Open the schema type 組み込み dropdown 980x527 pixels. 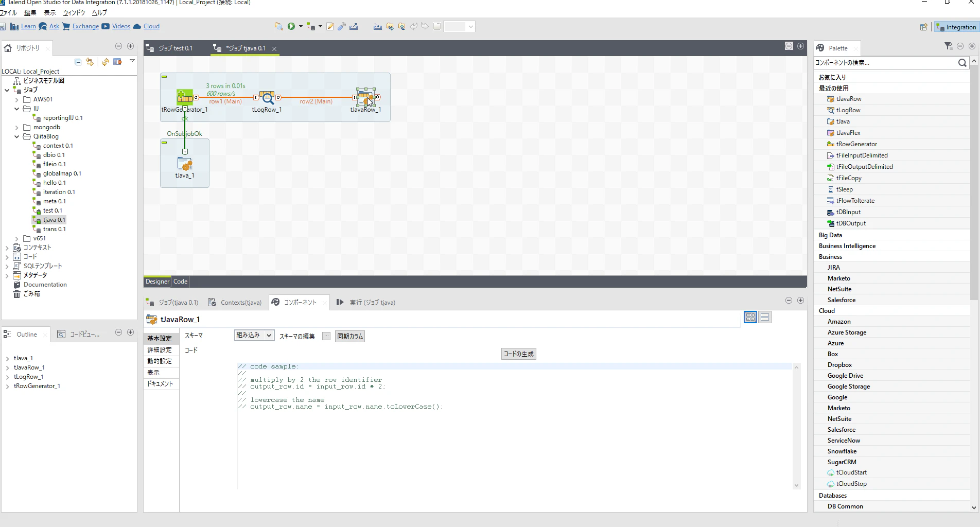pos(254,336)
